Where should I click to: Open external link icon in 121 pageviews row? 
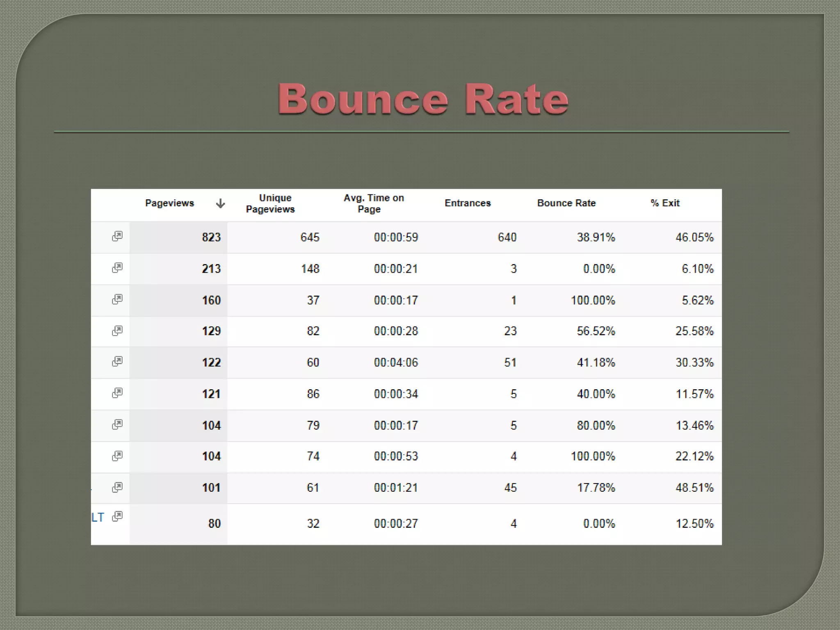117,393
